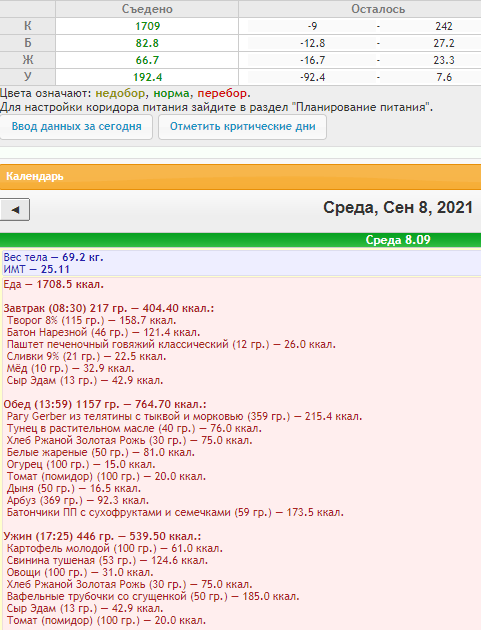Open the Завтрак (08:30) meal heading
This screenshot has height=630, width=481.
109,308
